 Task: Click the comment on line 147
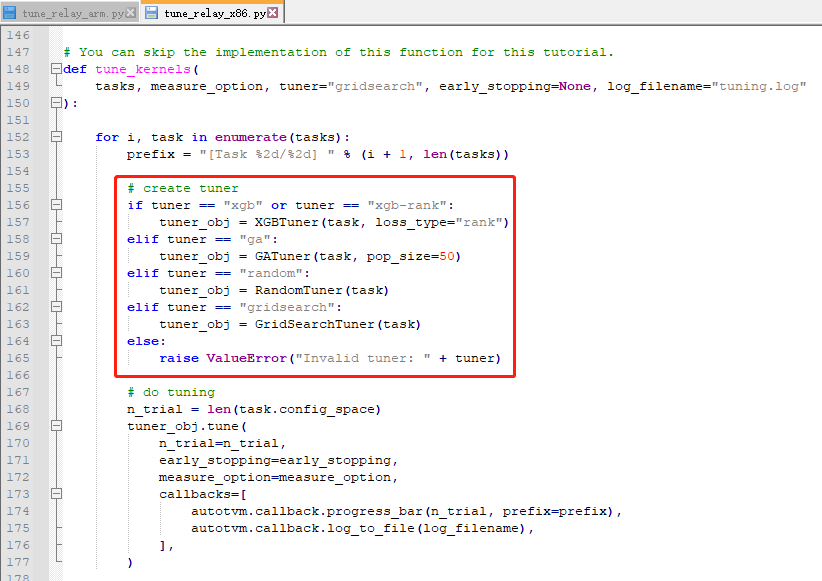(x=339, y=52)
